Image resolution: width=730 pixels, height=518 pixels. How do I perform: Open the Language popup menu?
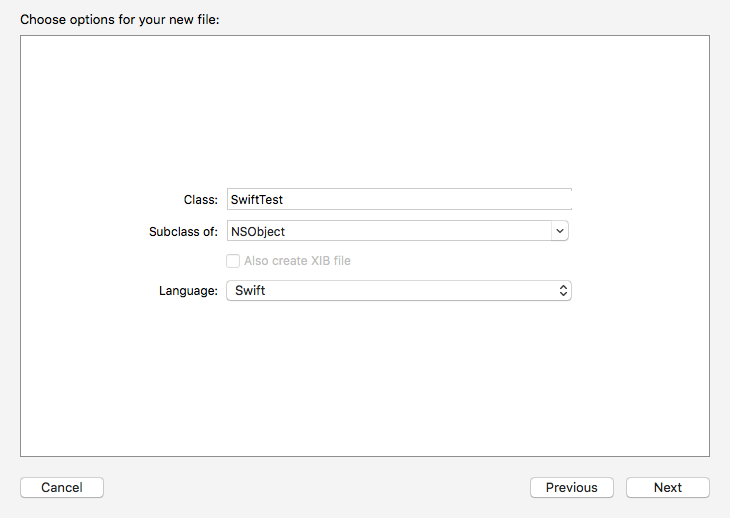point(399,291)
